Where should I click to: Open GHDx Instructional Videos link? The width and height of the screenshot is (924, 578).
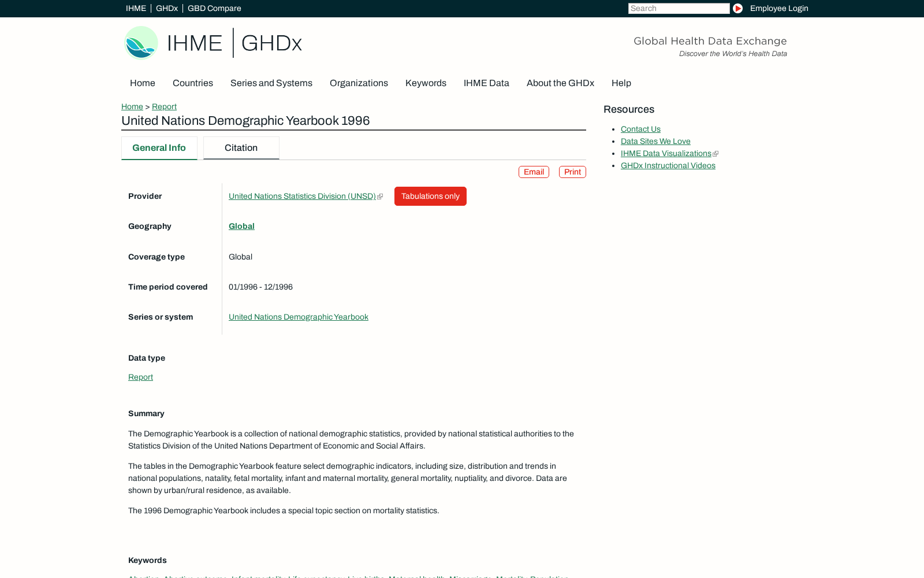(668, 166)
